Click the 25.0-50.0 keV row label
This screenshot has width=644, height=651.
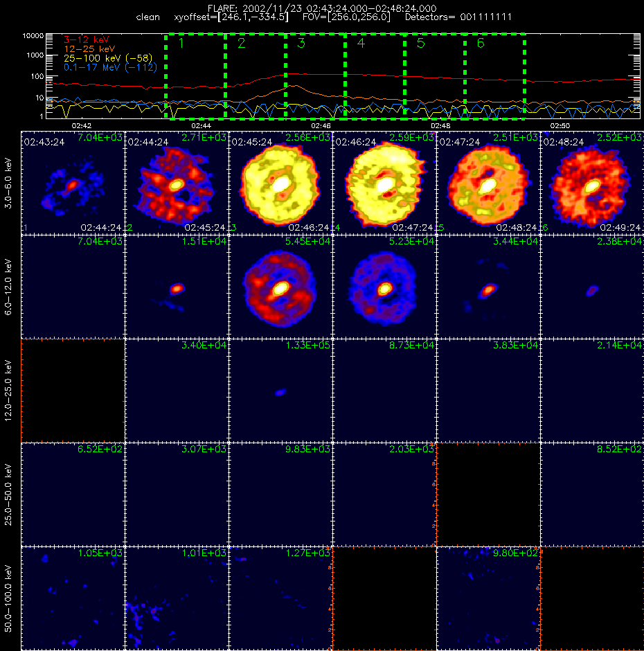8,494
